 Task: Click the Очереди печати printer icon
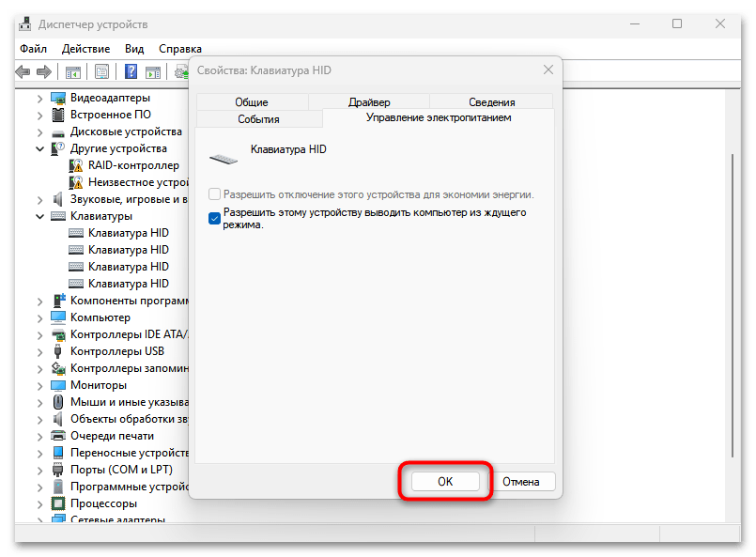point(58,436)
